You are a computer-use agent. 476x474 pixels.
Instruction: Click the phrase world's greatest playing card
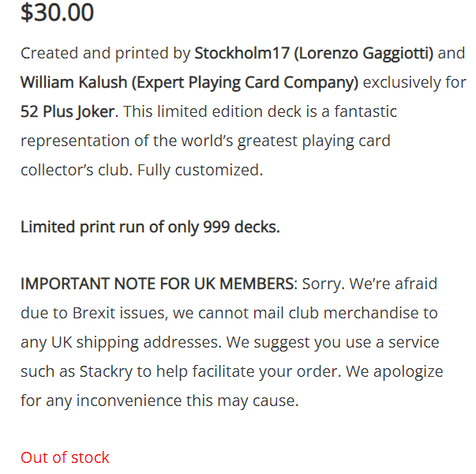(x=272, y=141)
